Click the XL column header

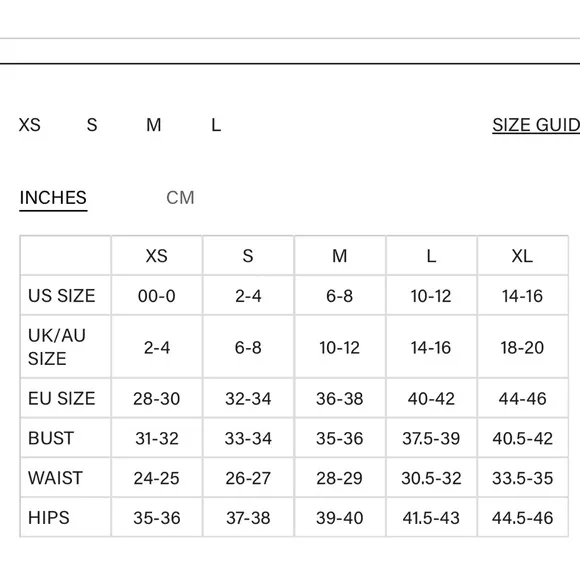click(522, 256)
